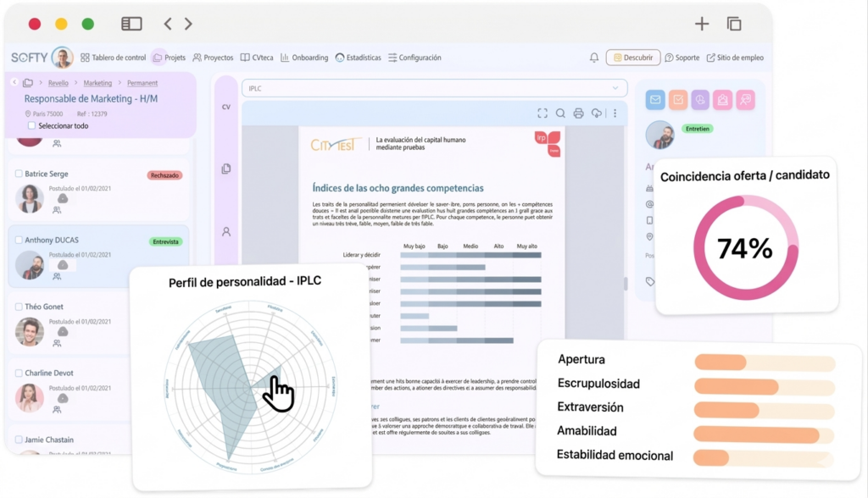
Task: Open the three-dot more options menu
Action: click(615, 113)
